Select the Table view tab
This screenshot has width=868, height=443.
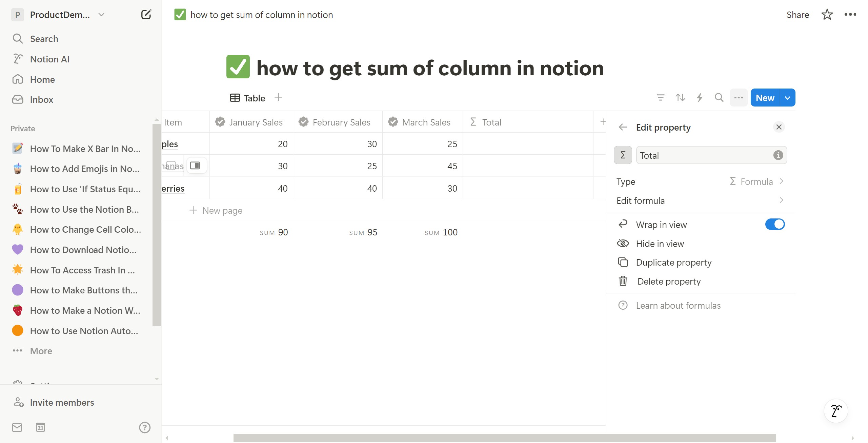point(247,98)
